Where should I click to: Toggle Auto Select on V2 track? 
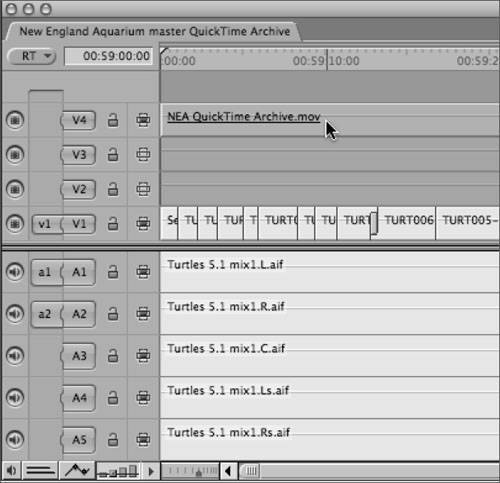pyautogui.click(x=143, y=189)
